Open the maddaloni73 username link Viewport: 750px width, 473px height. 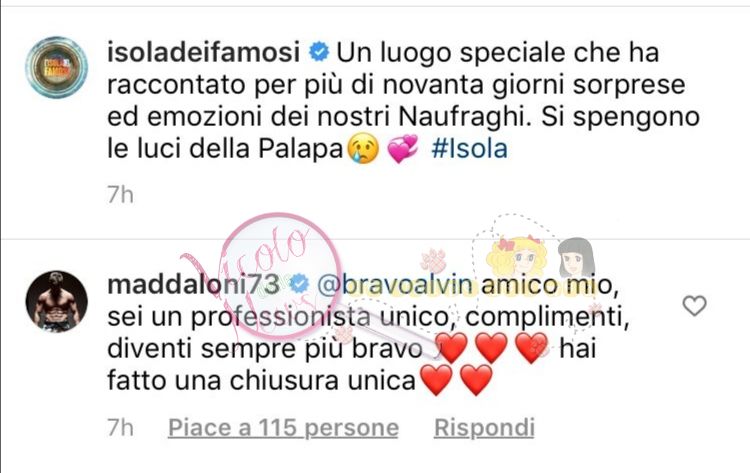pyautogui.click(x=193, y=285)
